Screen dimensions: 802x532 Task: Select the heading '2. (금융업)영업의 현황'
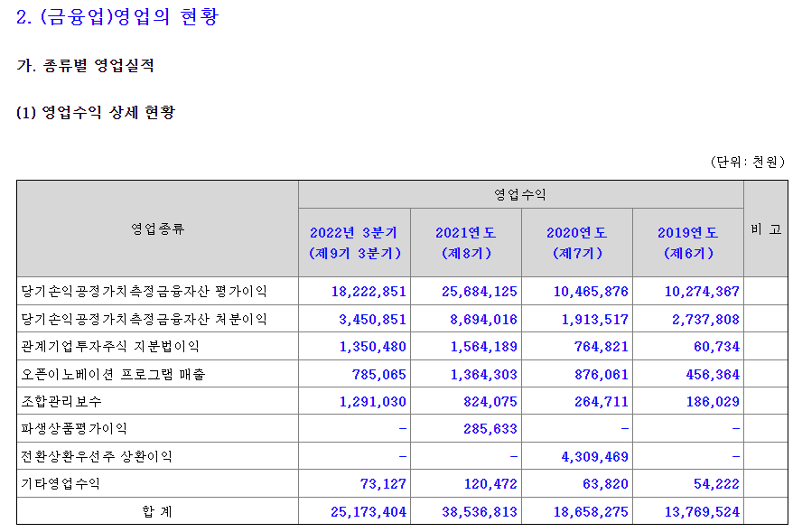pos(117,16)
